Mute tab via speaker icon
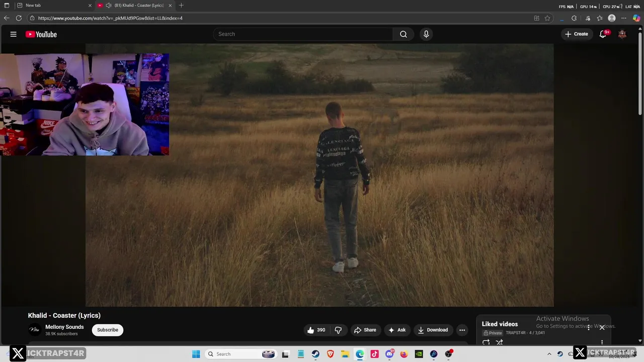The height and width of the screenshot is (362, 644). click(x=108, y=6)
